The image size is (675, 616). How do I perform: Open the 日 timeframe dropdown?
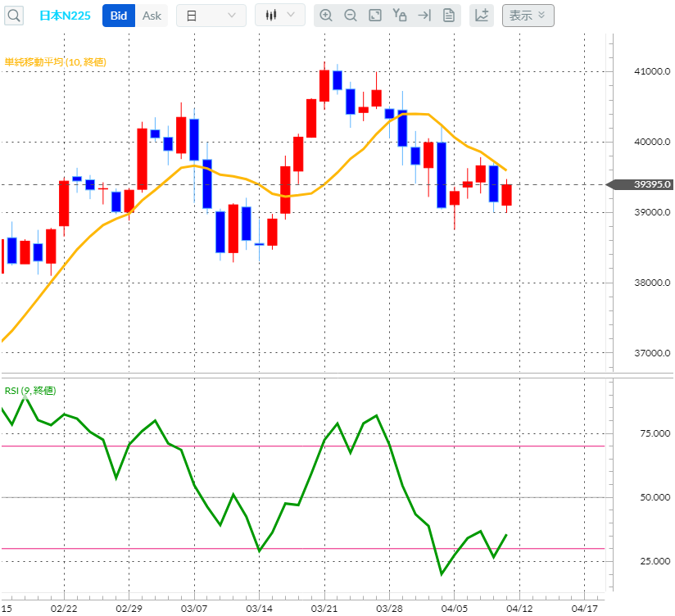tap(211, 15)
